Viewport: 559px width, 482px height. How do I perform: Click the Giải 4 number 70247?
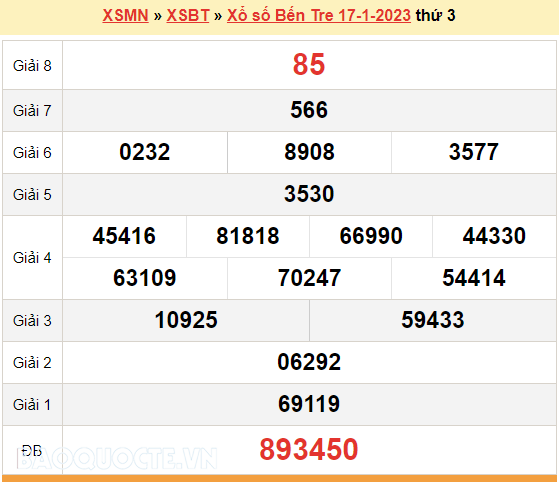(x=309, y=278)
